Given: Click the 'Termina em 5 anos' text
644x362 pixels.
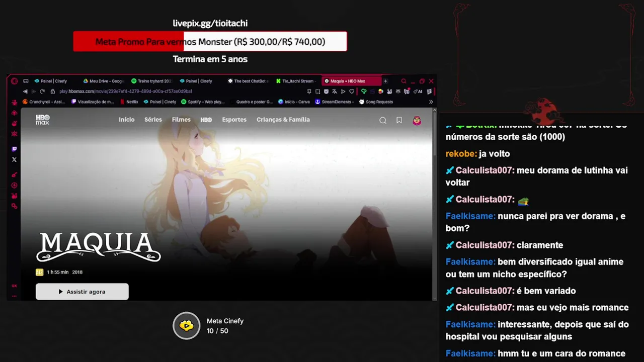Looking at the screenshot, I should [210, 59].
